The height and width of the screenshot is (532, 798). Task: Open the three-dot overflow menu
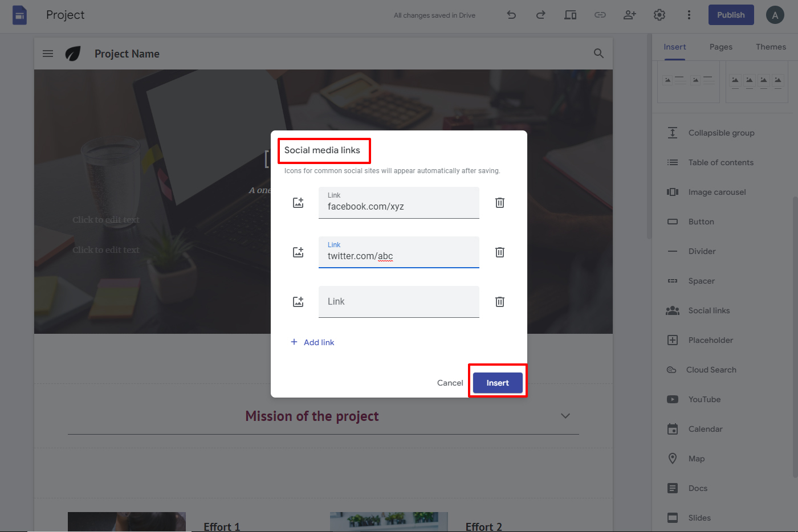coord(689,15)
